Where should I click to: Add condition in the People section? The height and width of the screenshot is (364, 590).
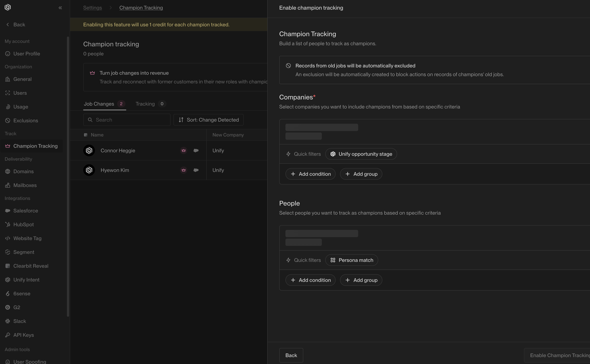310,280
